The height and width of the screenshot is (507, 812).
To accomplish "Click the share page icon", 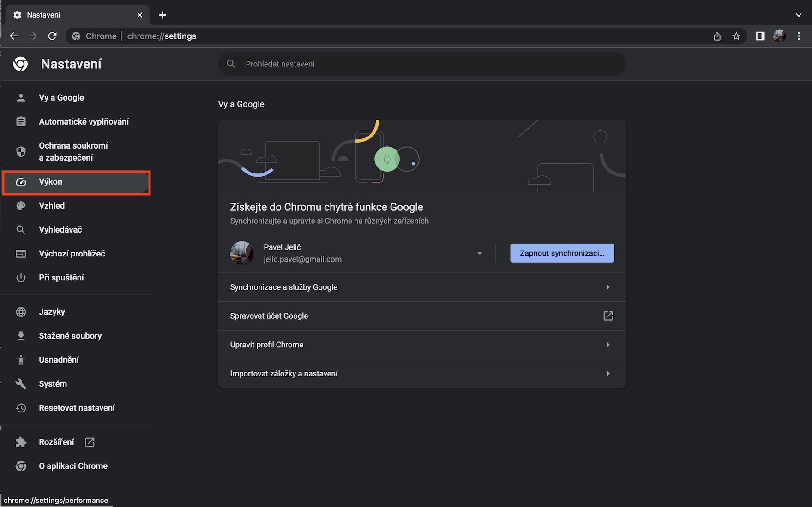I will point(717,36).
